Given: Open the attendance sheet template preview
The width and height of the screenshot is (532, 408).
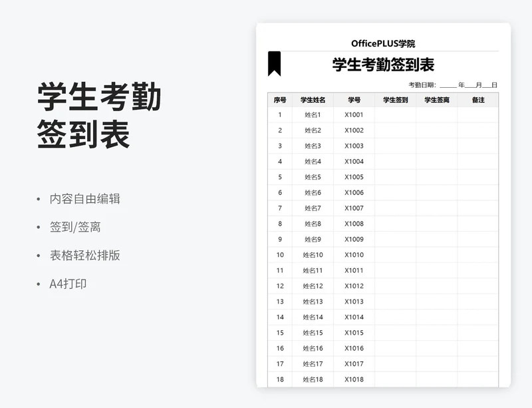Looking at the screenshot, I should click(x=384, y=205).
